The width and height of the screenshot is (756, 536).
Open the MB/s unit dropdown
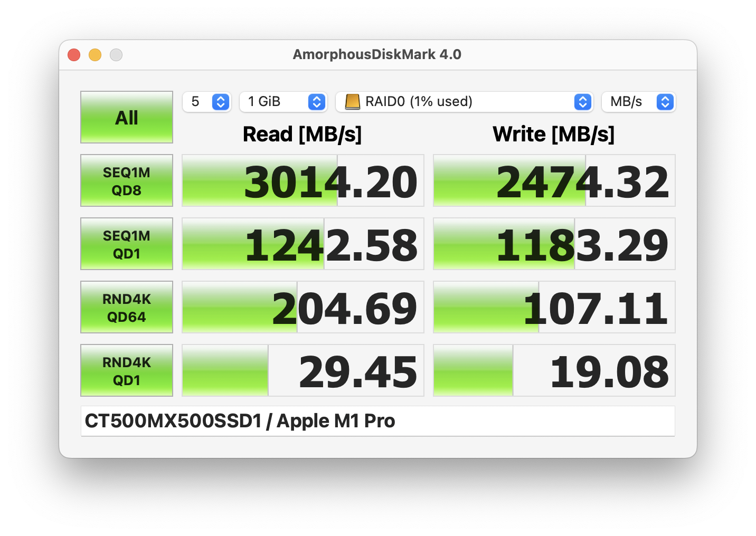639,102
